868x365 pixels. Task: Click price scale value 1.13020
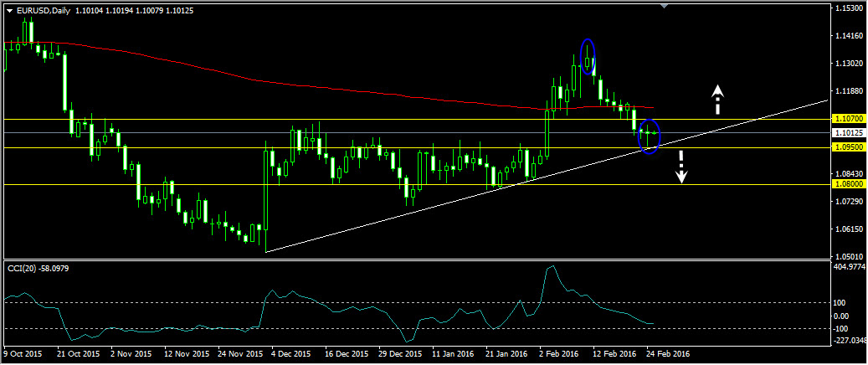pyautogui.click(x=850, y=64)
